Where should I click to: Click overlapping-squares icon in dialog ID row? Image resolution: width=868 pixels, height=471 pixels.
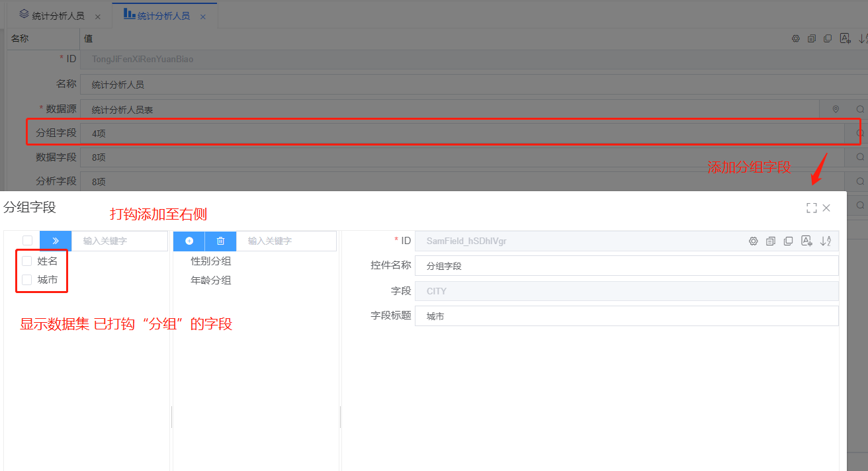[x=788, y=241]
